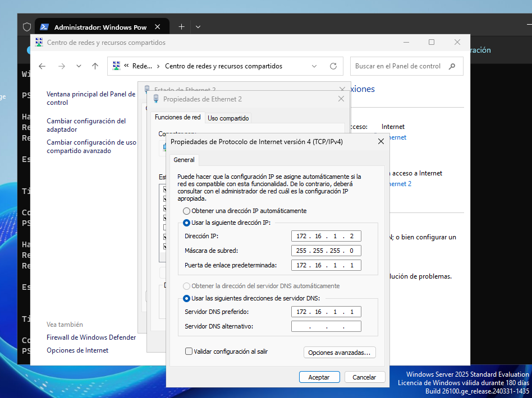Dismiss dialog with Cancelar button

(x=364, y=377)
